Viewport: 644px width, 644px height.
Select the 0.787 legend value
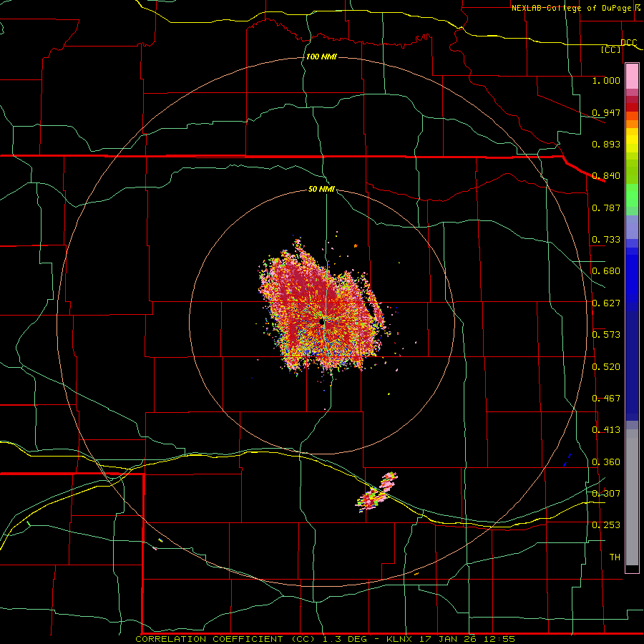606,208
